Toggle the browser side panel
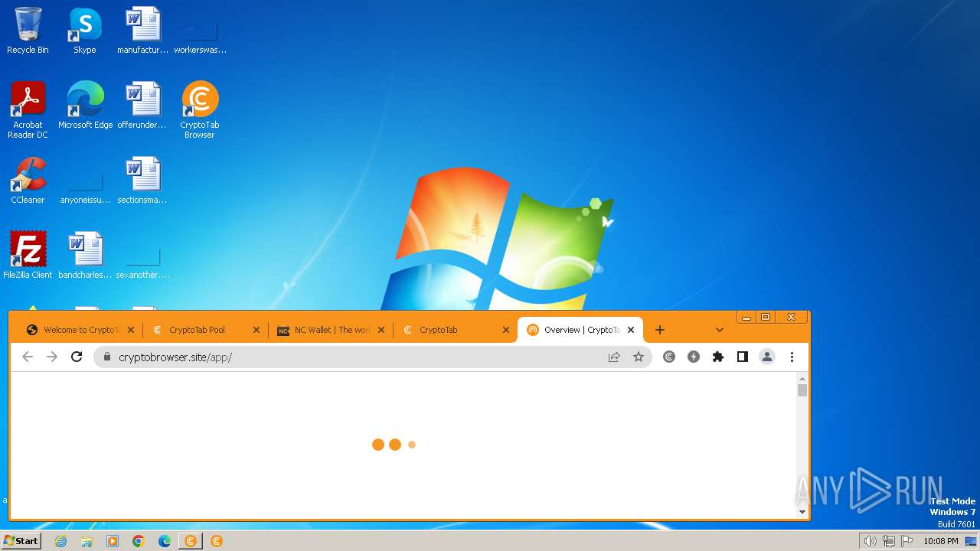The width and height of the screenshot is (980, 551). point(743,357)
